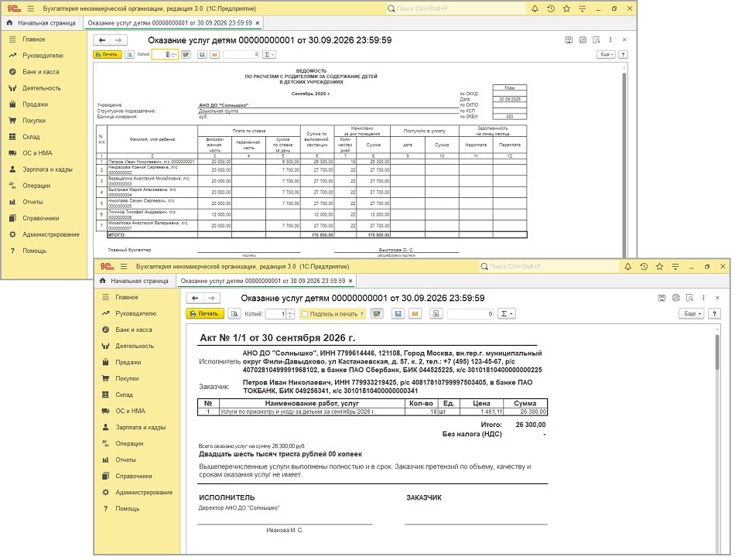Toggle edit mode icon in front window
The image size is (735, 560).
pos(377,313)
